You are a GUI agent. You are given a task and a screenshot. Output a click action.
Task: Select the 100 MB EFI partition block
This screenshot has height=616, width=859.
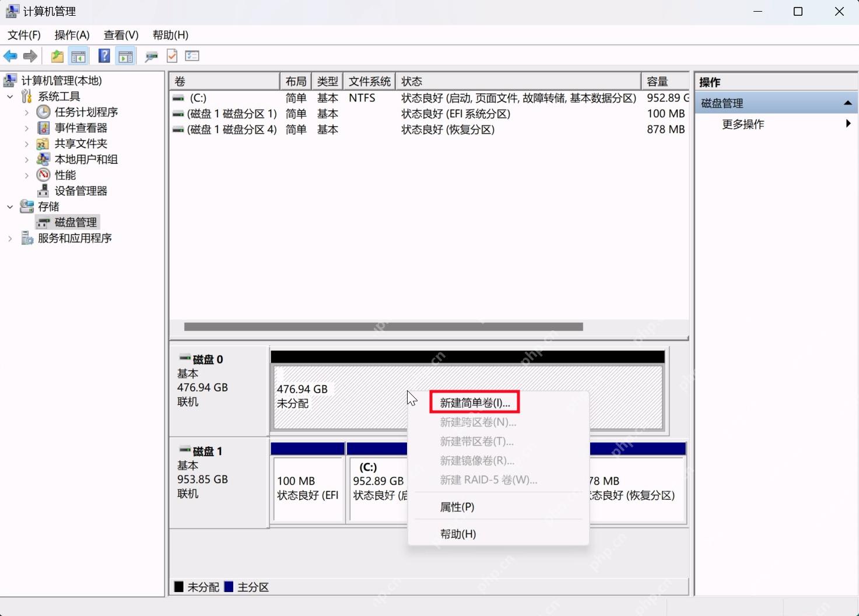click(308, 488)
